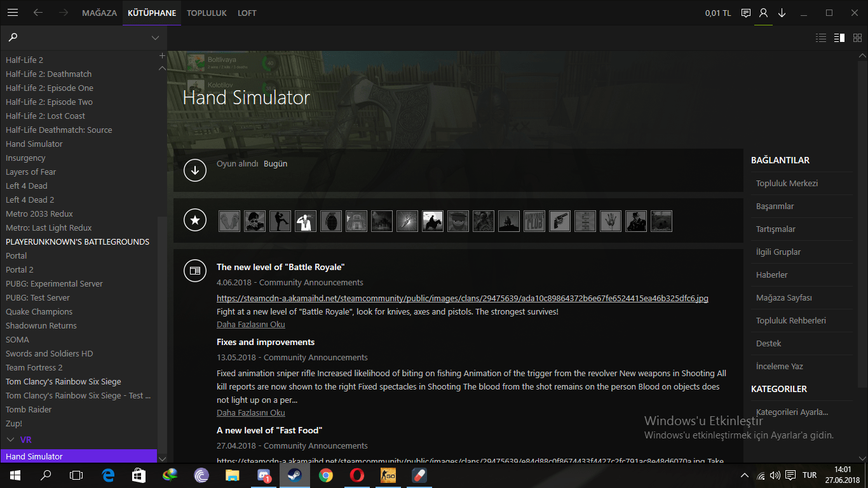
Task: Open the friends profile icon
Action: pos(764,13)
